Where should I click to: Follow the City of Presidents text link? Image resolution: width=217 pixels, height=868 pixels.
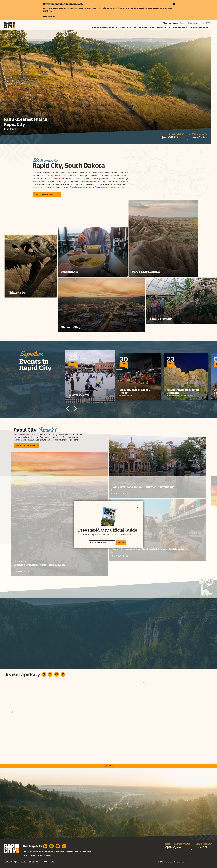pyautogui.click(x=57, y=179)
